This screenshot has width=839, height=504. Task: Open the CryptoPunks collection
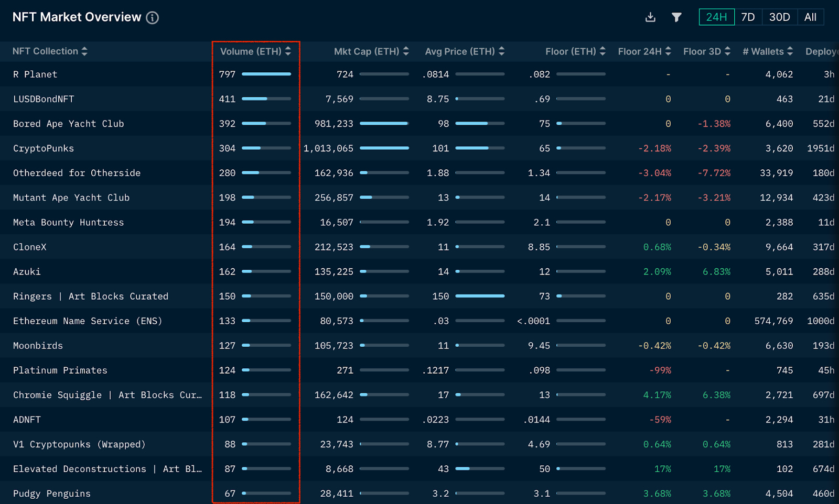pos(44,148)
